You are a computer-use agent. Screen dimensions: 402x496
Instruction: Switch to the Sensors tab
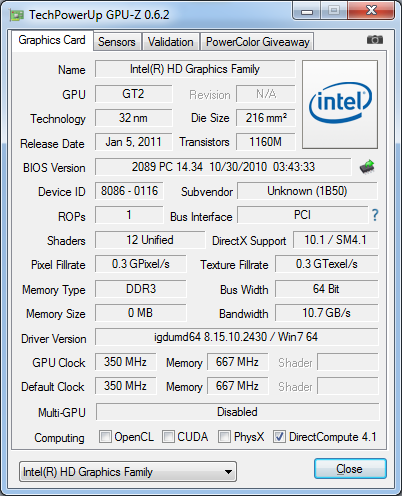[x=117, y=42]
